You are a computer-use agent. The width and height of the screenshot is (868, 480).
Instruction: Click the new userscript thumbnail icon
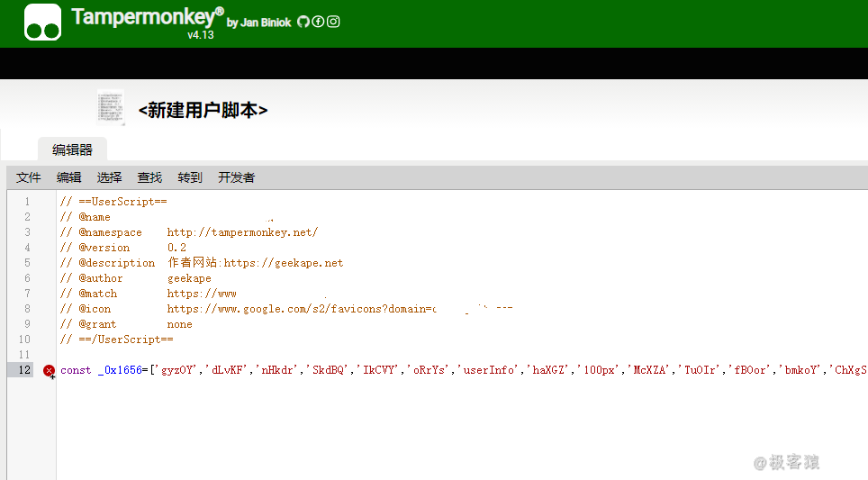coord(111,107)
